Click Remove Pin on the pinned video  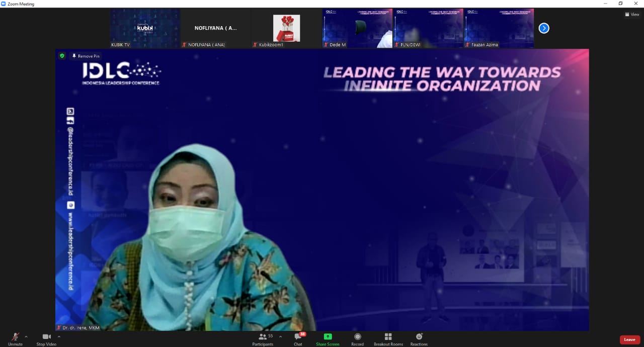pyautogui.click(x=86, y=56)
